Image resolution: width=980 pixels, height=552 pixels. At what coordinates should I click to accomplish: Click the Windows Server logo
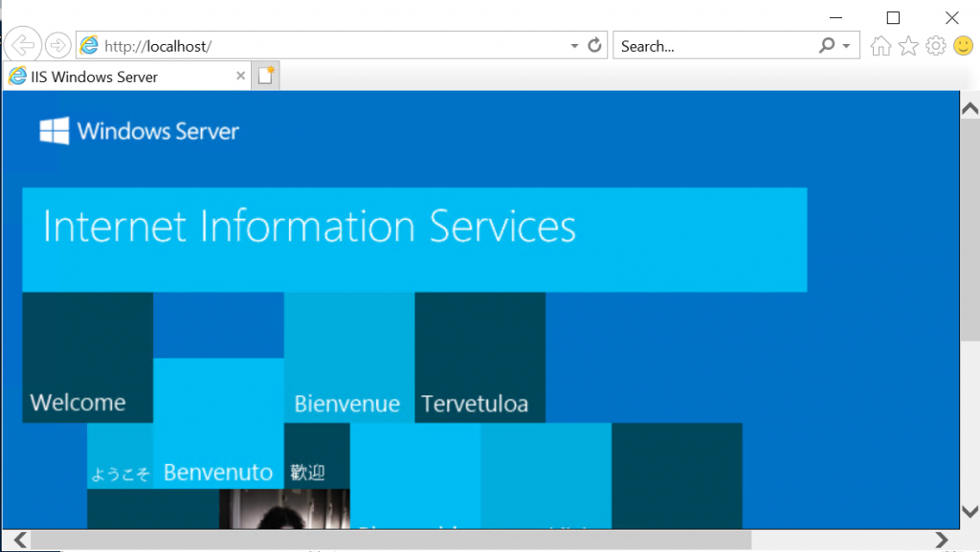coord(139,131)
